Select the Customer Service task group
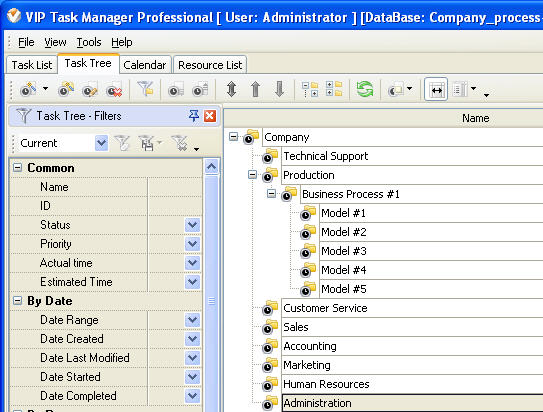Screen dimensions: 543x412 click(x=325, y=308)
